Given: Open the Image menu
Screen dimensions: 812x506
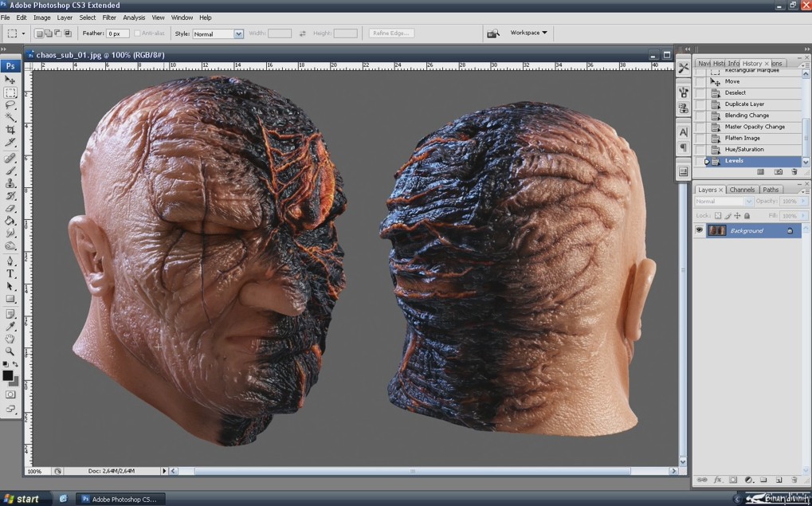Looking at the screenshot, I should coord(42,18).
